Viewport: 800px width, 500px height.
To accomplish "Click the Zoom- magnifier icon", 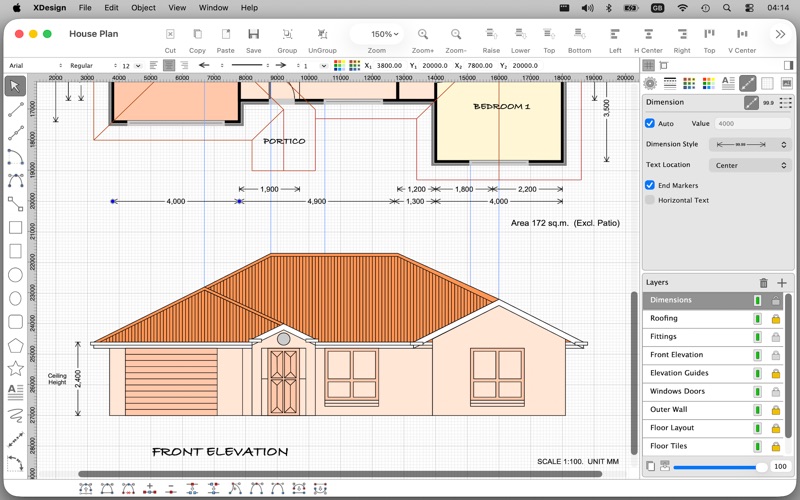I will point(456,34).
